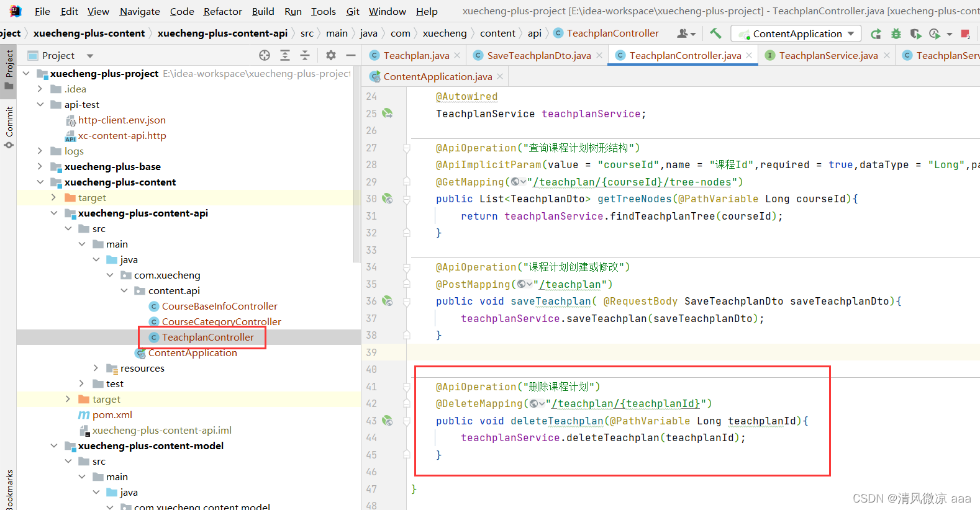Expand the resources folder
The image size is (980, 510).
[x=96, y=368]
